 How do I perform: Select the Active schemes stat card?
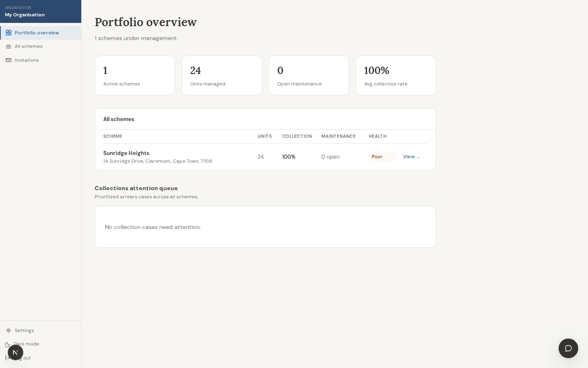click(x=135, y=76)
